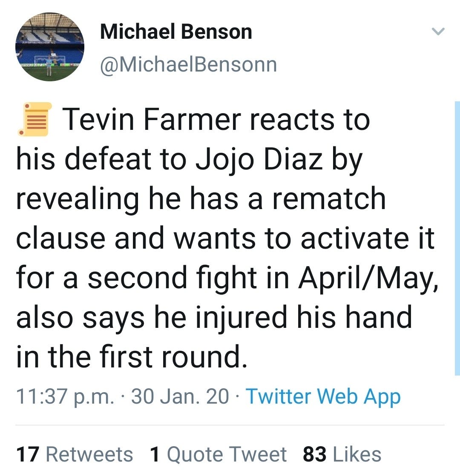
Task: Click the word "revealing" in tweet
Action: point(77,199)
